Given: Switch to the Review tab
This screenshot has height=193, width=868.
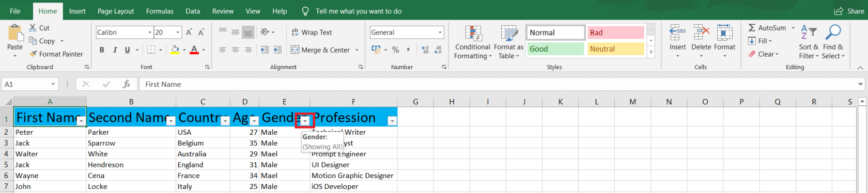Looking at the screenshot, I should pos(223,11).
